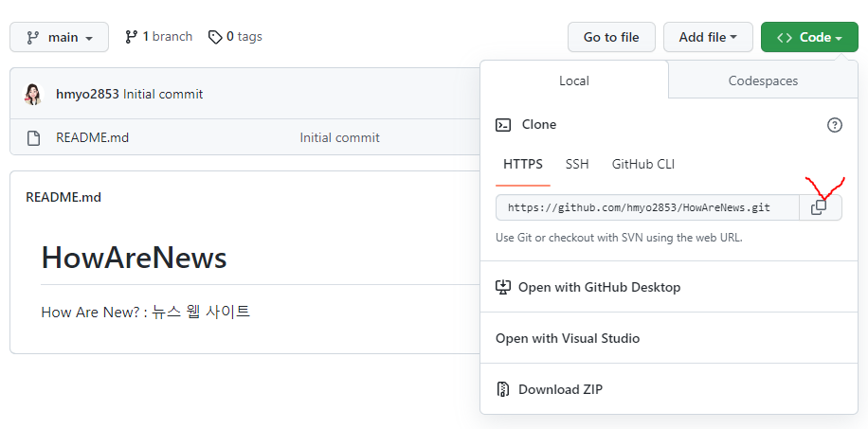Collapse the green Code dropdown

click(809, 37)
